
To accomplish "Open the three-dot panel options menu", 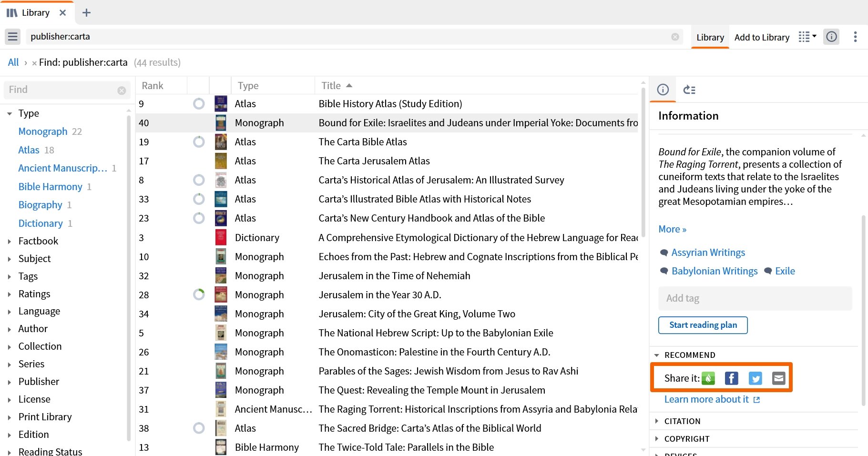I will click(855, 37).
